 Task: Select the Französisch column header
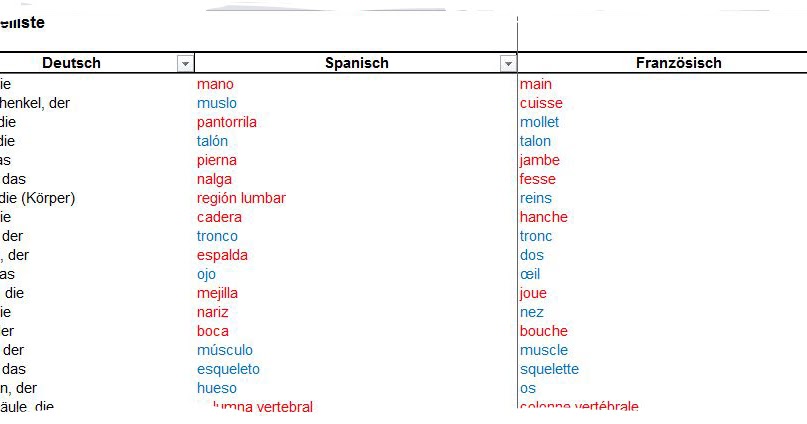678,63
